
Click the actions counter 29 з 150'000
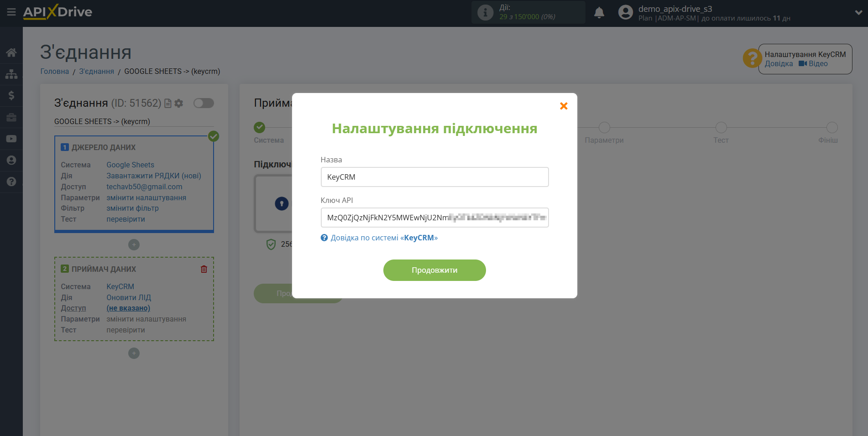[527, 17]
